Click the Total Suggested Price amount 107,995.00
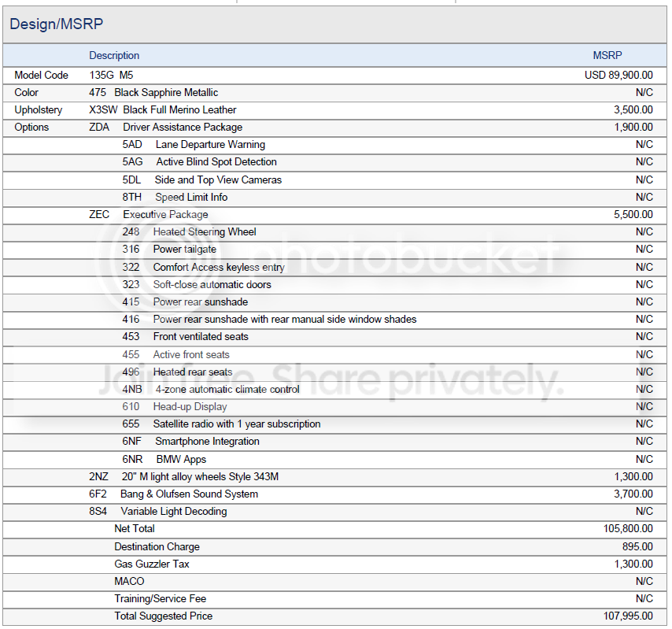Screen dimensions: 672x629 coord(628,616)
